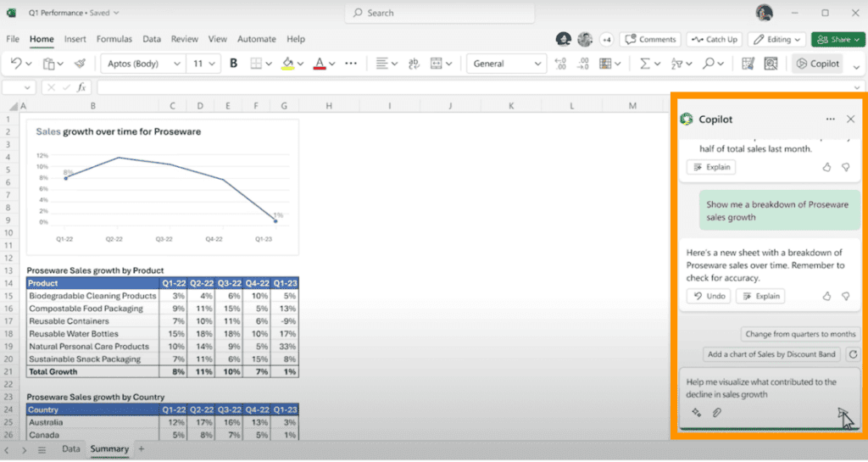Viewport: 868px width, 462px height.
Task: Switch to the Review tab
Action: pyautogui.click(x=184, y=39)
